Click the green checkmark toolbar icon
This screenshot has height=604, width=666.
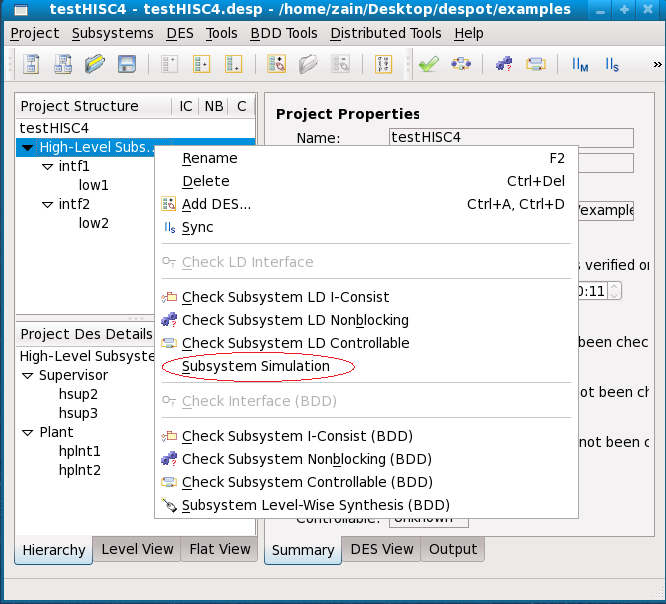click(x=429, y=65)
